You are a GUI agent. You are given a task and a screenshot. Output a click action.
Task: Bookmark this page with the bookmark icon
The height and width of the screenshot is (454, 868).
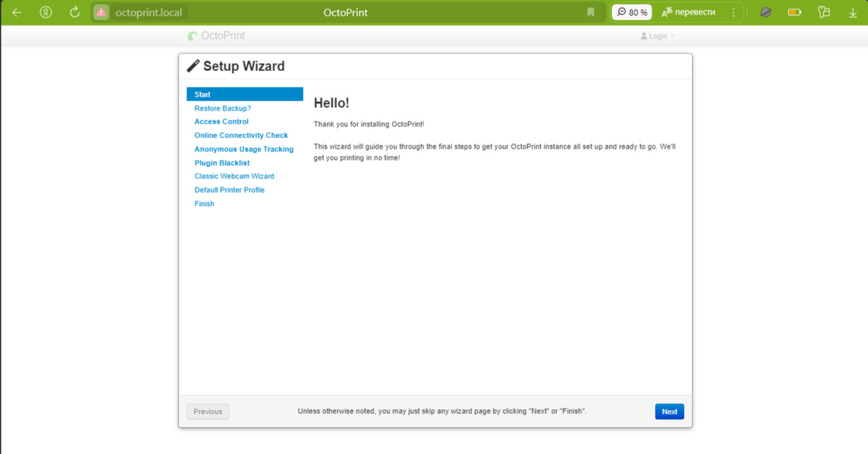(x=591, y=12)
